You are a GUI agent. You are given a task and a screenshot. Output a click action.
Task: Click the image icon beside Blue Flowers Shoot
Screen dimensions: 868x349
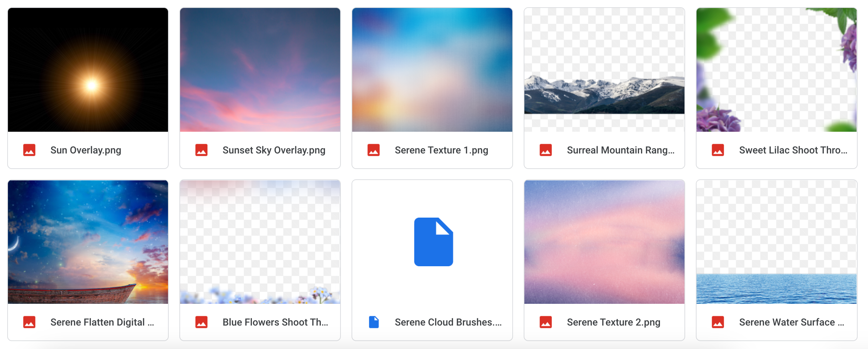(x=201, y=322)
